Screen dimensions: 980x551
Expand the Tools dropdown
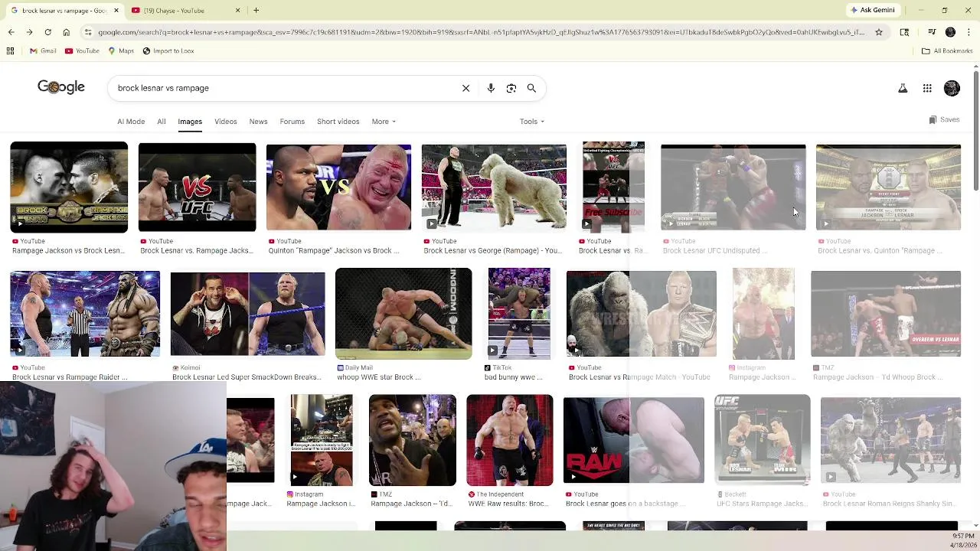point(532,122)
